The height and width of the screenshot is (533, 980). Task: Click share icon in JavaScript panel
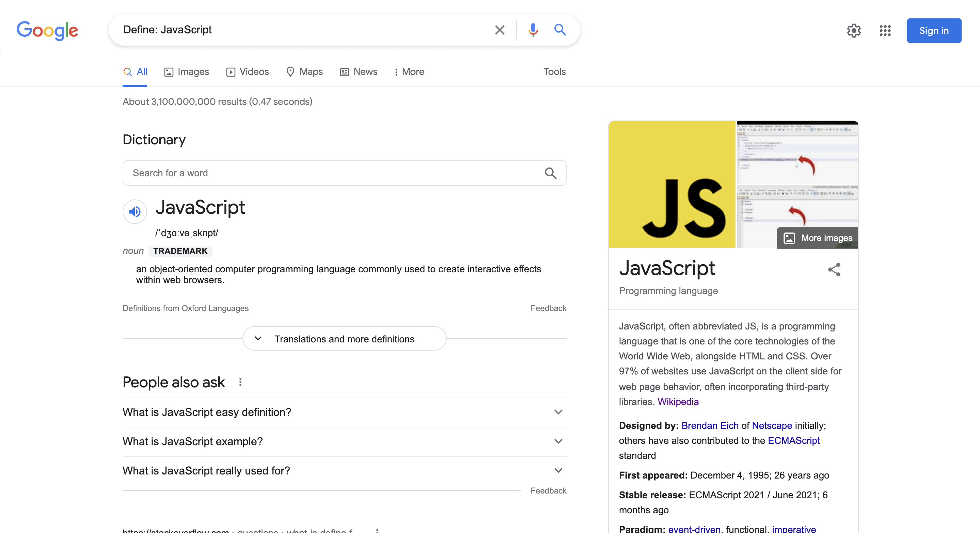[x=834, y=270]
